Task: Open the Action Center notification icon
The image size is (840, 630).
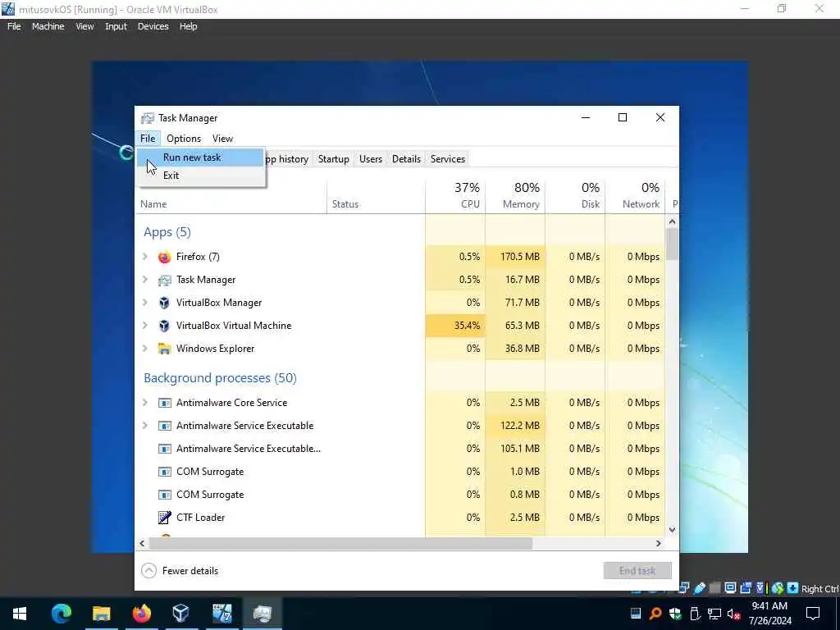Action: (813, 614)
